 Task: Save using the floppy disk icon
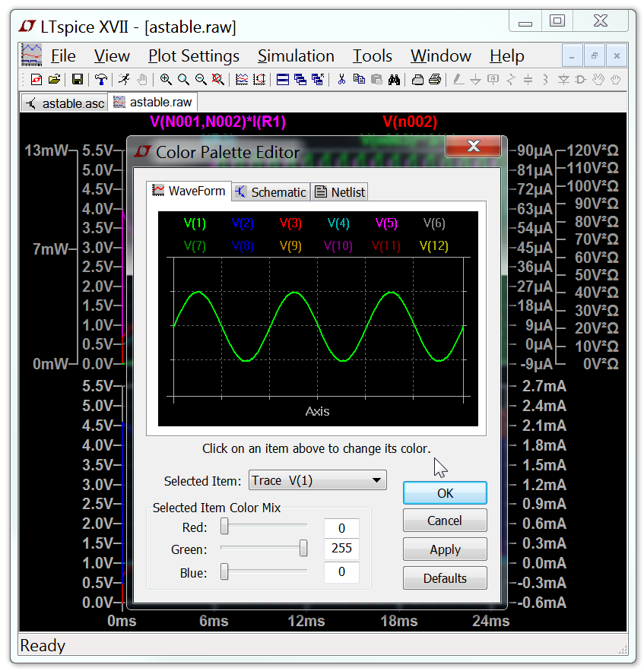[x=77, y=79]
